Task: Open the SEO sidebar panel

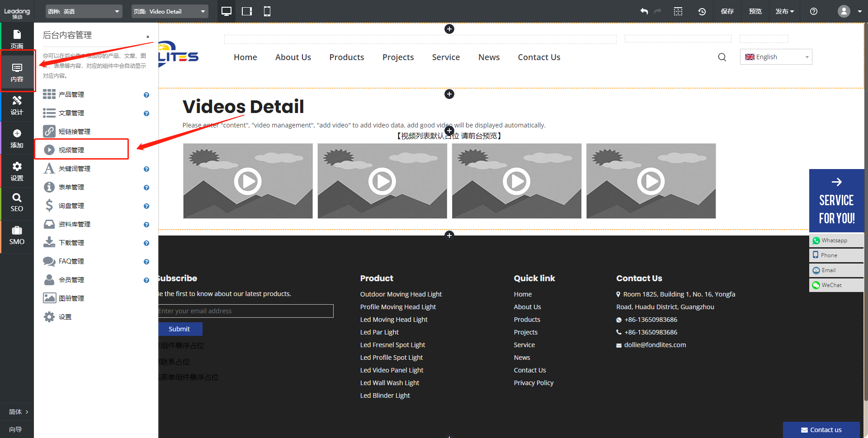Action: 17,203
